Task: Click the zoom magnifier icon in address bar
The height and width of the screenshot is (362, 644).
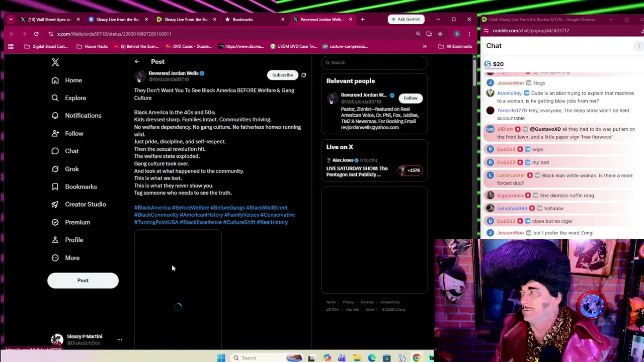Action: [x=418, y=34]
